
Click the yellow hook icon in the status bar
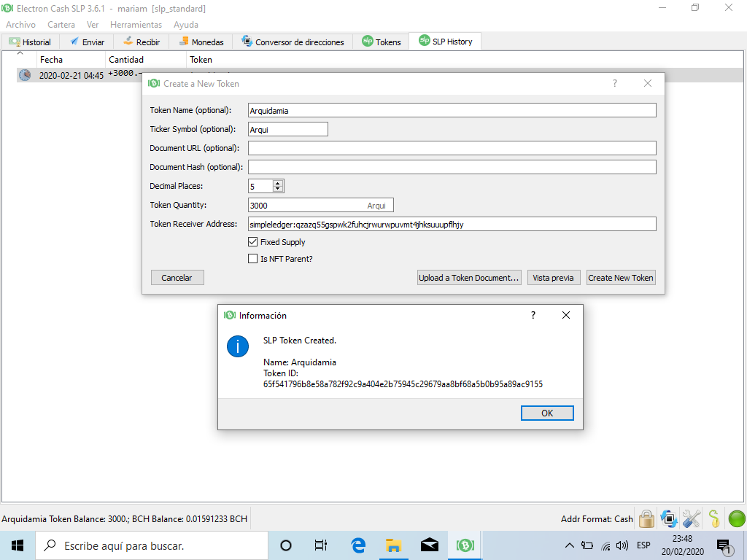pyautogui.click(x=714, y=519)
